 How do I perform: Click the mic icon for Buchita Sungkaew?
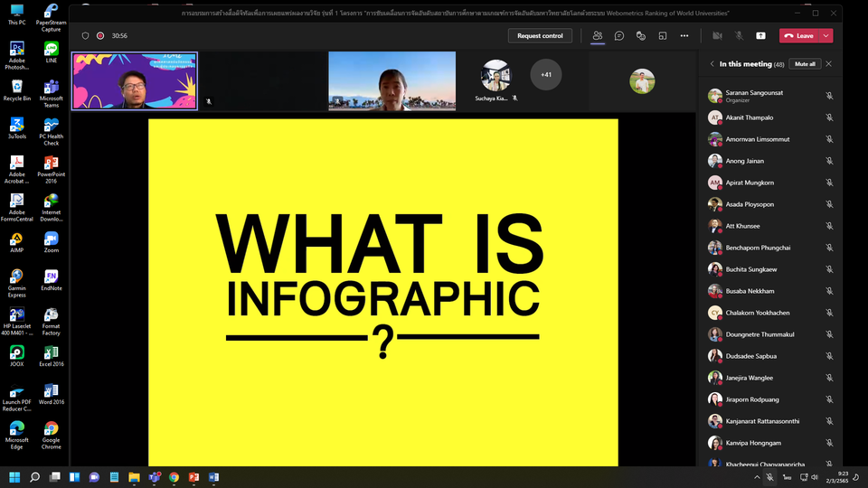829,269
